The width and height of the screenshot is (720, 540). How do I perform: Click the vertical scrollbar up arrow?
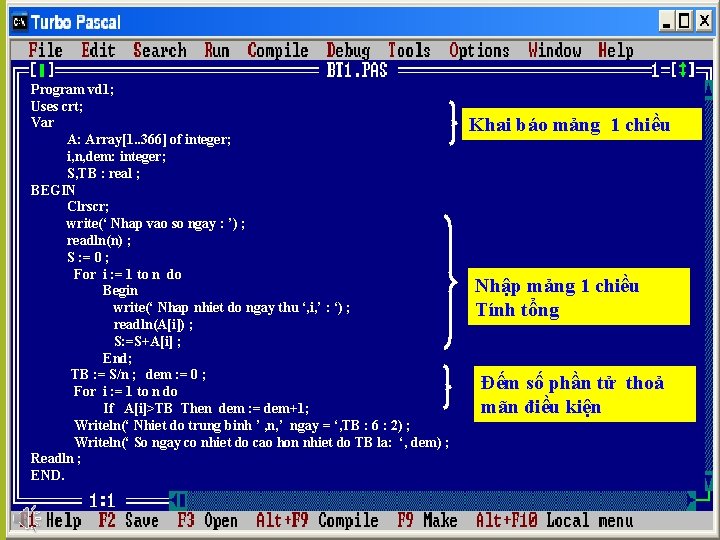[708, 90]
